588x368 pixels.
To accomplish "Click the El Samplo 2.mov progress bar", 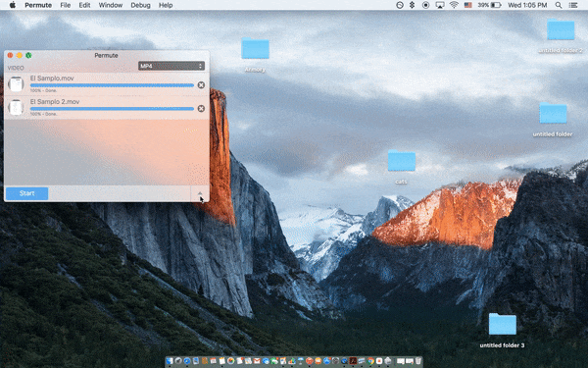I will [x=112, y=109].
